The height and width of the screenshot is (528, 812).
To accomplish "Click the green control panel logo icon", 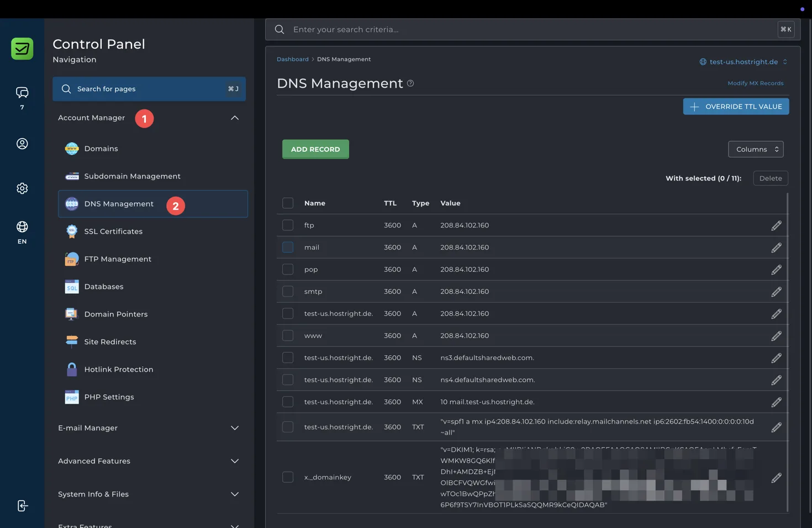I will (22, 49).
